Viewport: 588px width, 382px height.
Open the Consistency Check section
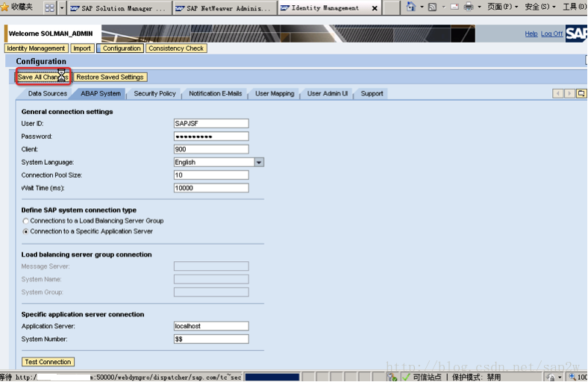pos(176,48)
